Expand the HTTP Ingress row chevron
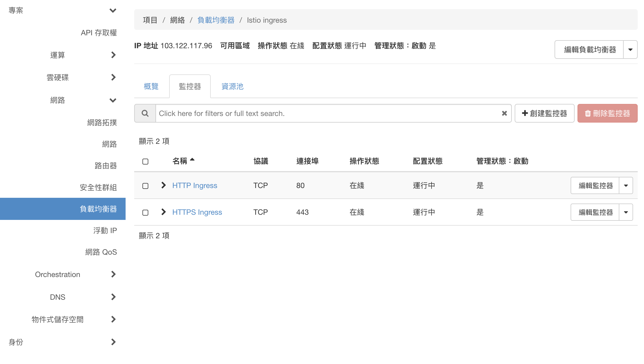The height and width of the screenshot is (364, 644). coord(163,185)
